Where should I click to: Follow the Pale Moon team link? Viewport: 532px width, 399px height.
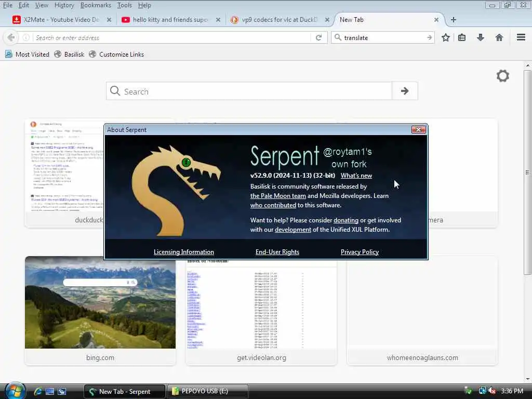pyautogui.click(x=278, y=196)
